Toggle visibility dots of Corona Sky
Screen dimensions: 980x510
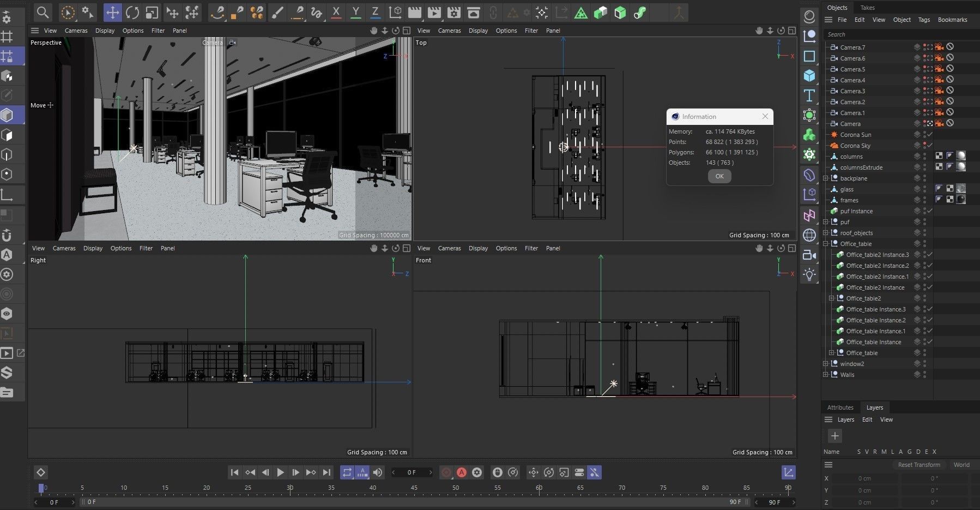925,146
